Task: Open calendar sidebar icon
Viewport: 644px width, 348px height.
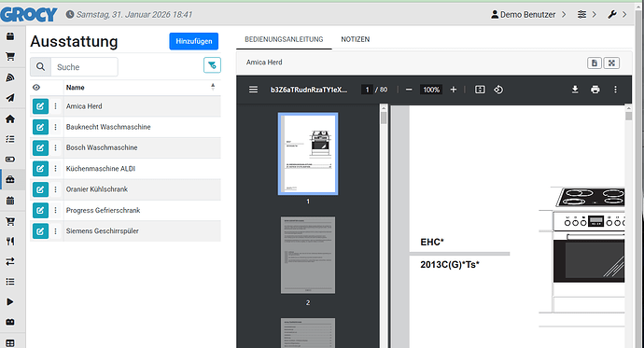Action: pyautogui.click(x=10, y=201)
